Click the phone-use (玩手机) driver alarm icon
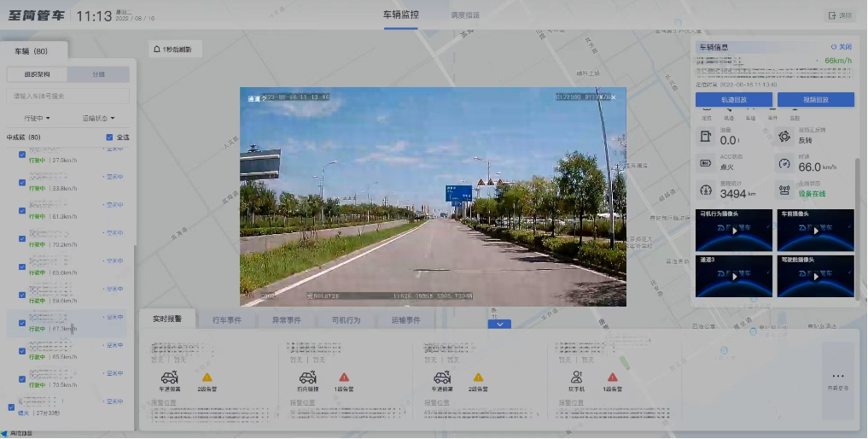Screen dimensions: 868x439 click(578, 377)
